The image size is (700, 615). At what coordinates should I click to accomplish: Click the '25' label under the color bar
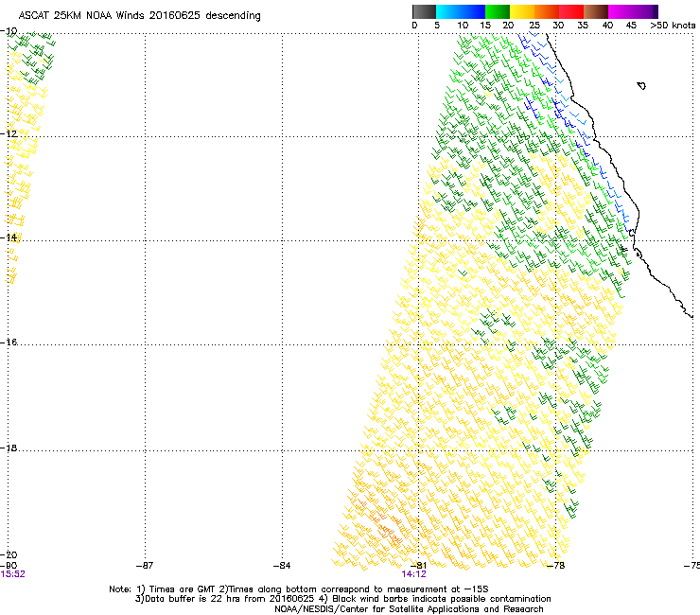(534, 26)
